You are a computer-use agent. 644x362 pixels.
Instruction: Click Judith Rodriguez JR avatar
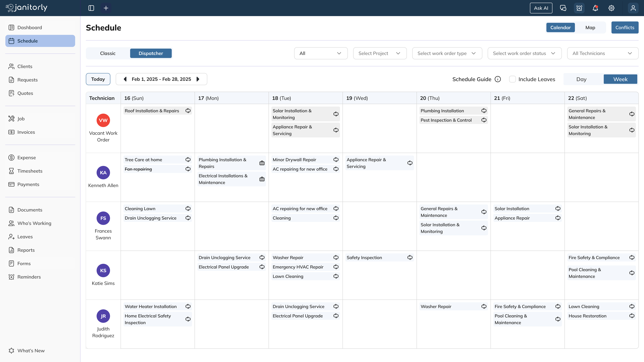coord(103,316)
